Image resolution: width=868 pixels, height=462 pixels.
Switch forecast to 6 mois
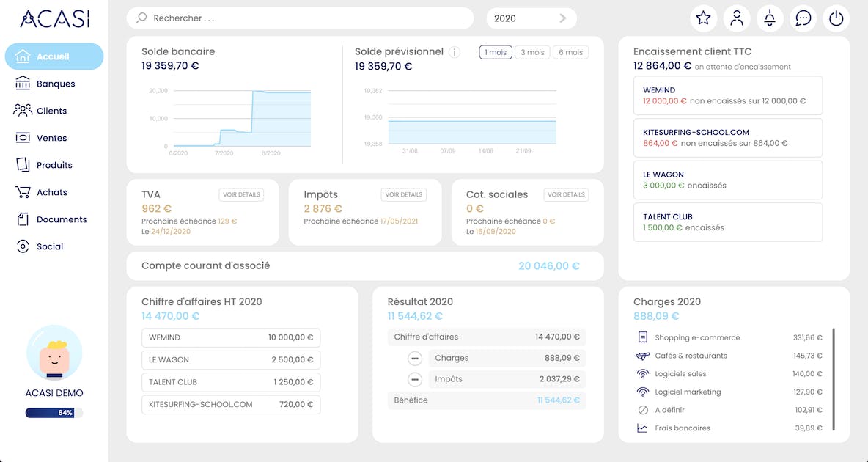pos(570,52)
